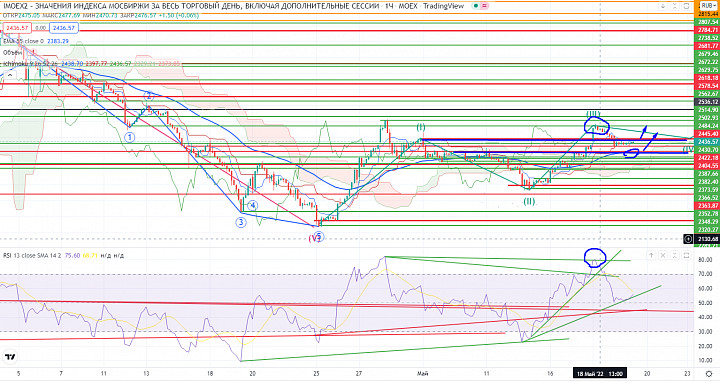The height and width of the screenshot is (383, 720).
Task: Click the move pane down arrow in the main chart
Action: (663, 6)
